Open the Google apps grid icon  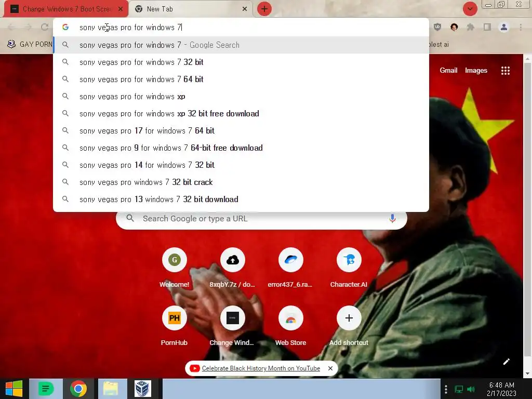[x=505, y=71]
